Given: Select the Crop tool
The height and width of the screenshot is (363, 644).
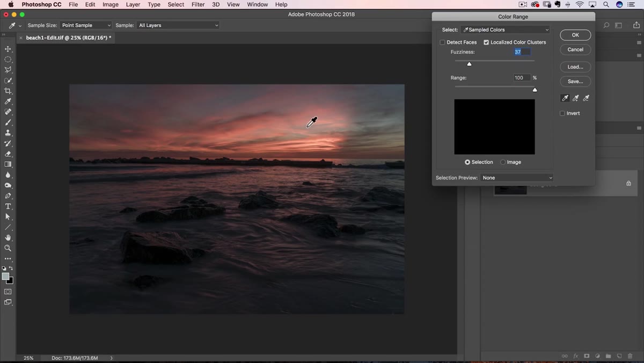Looking at the screenshot, I should pyautogui.click(x=8, y=91).
